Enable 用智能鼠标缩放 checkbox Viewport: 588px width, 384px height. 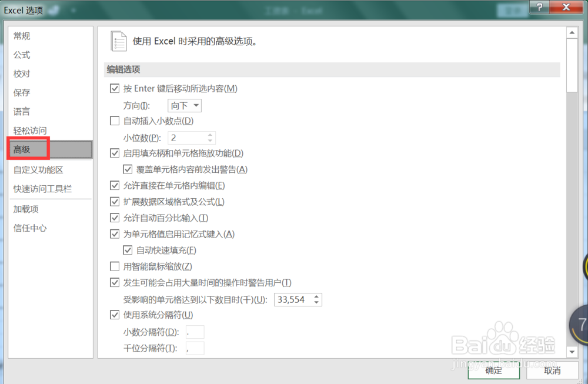point(115,266)
